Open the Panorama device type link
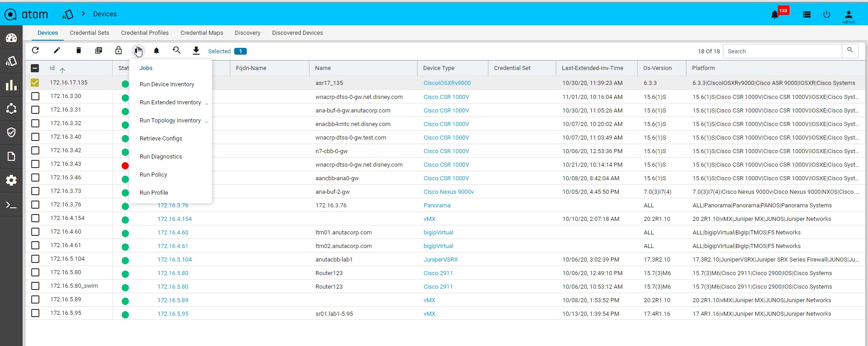 [437, 206]
